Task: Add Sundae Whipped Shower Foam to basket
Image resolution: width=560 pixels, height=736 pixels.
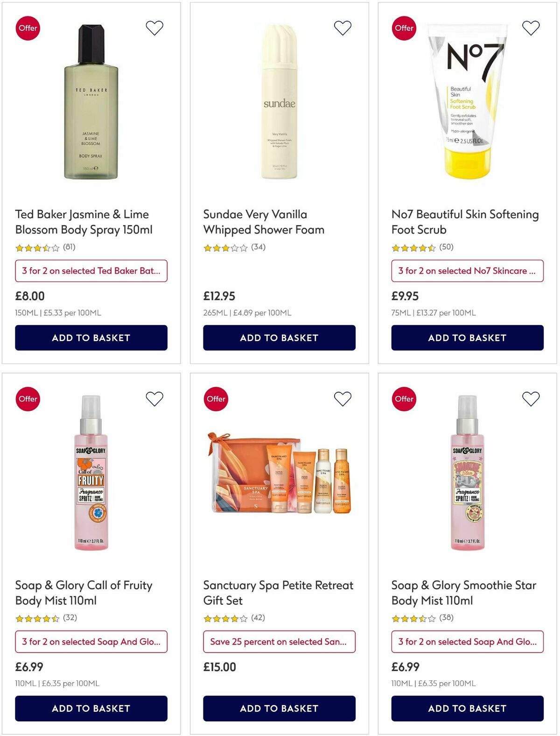Action: tap(279, 338)
